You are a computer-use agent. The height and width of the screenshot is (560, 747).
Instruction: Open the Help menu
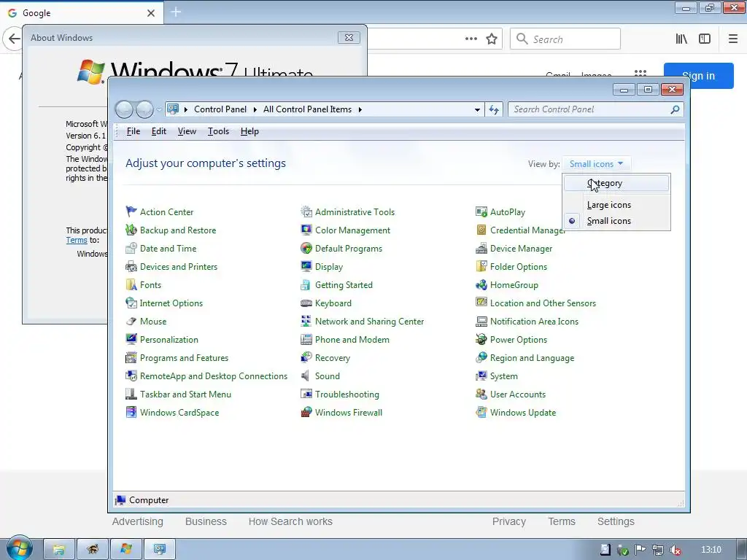[249, 131]
